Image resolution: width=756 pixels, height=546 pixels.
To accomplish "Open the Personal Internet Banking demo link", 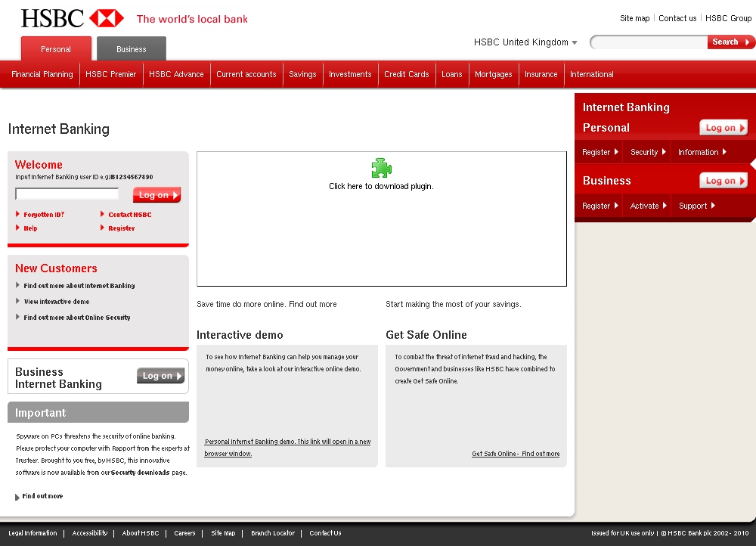I will pyautogui.click(x=287, y=448).
